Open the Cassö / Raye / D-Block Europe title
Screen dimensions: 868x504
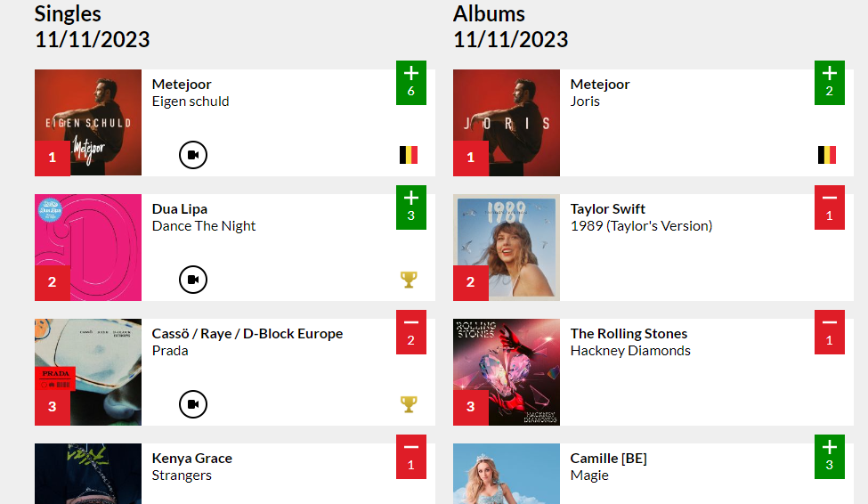point(247,333)
